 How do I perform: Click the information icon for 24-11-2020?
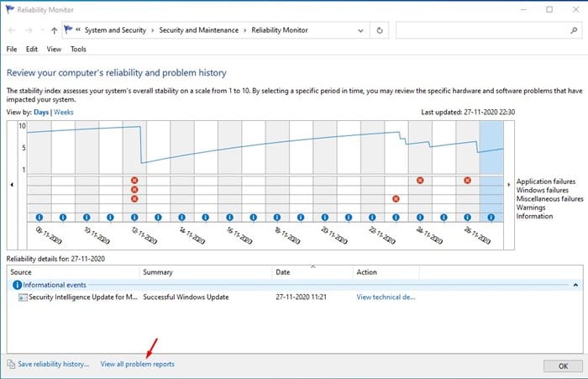pos(420,218)
